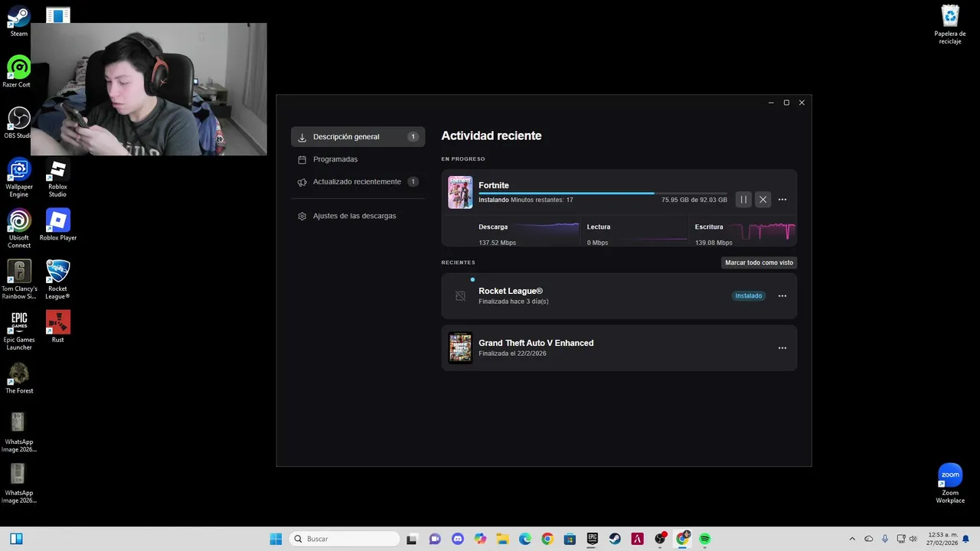Open the Epic Games Launcher desktop icon
980x551 pixels.
pyautogui.click(x=19, y=331)
